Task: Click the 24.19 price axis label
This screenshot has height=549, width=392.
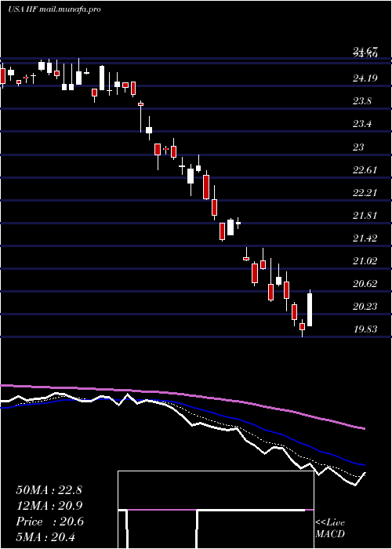Action: (x=365, y=78)
